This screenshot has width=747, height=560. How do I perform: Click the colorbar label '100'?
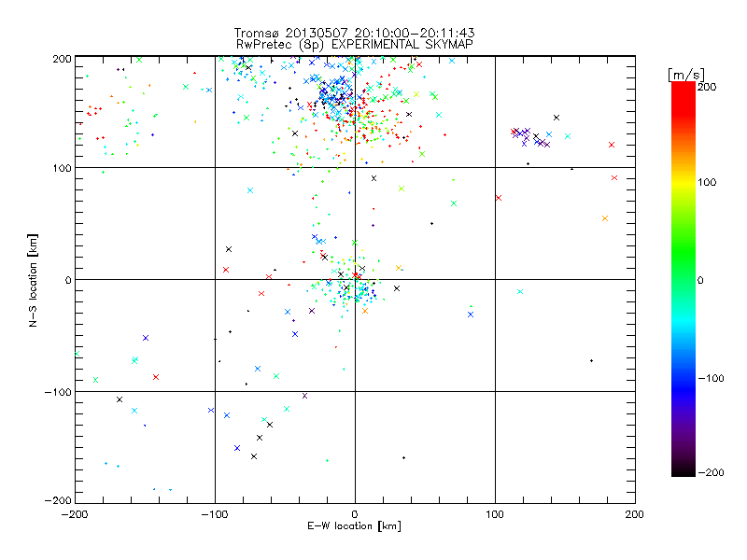coord(707,182)
